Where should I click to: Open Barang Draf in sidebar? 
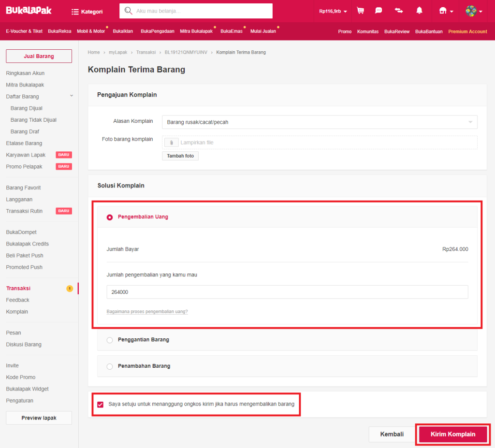25,131
